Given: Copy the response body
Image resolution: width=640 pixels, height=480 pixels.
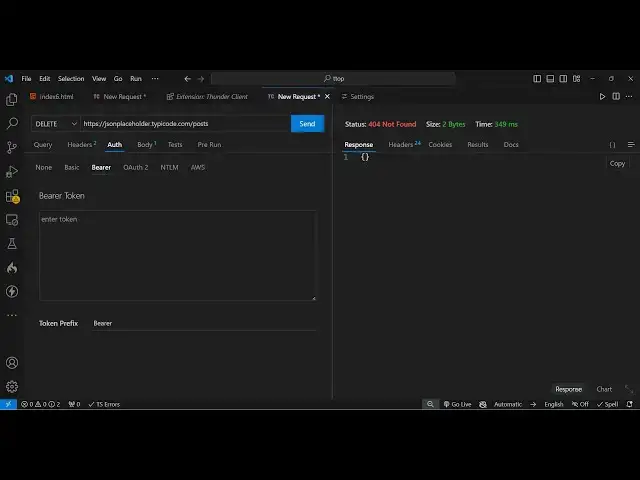Looking at the screenshot, I should point(617,164).
